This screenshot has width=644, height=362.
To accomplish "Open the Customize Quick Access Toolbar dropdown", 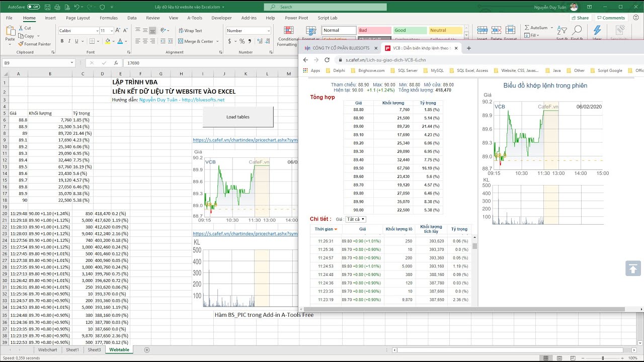I will tap(113, 7).
